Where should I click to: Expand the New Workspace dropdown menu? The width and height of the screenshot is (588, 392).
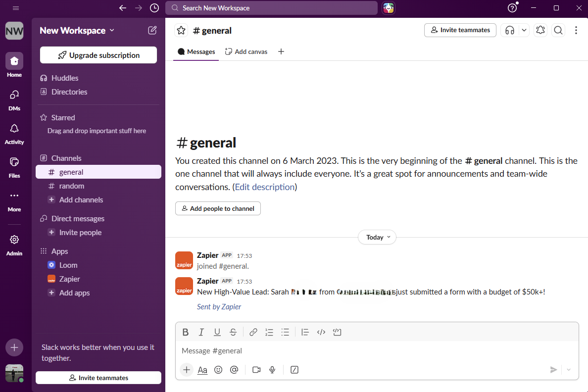coord(77,30)
